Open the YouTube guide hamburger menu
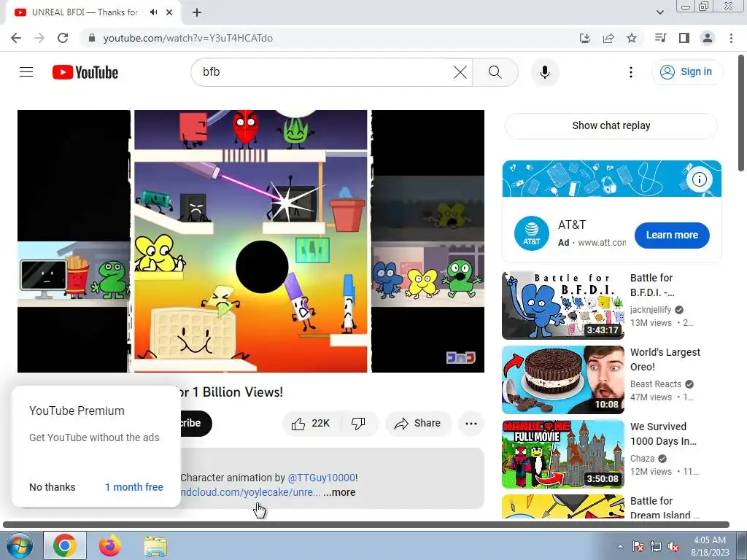The image size is (747, 560). tap(26, 72)
